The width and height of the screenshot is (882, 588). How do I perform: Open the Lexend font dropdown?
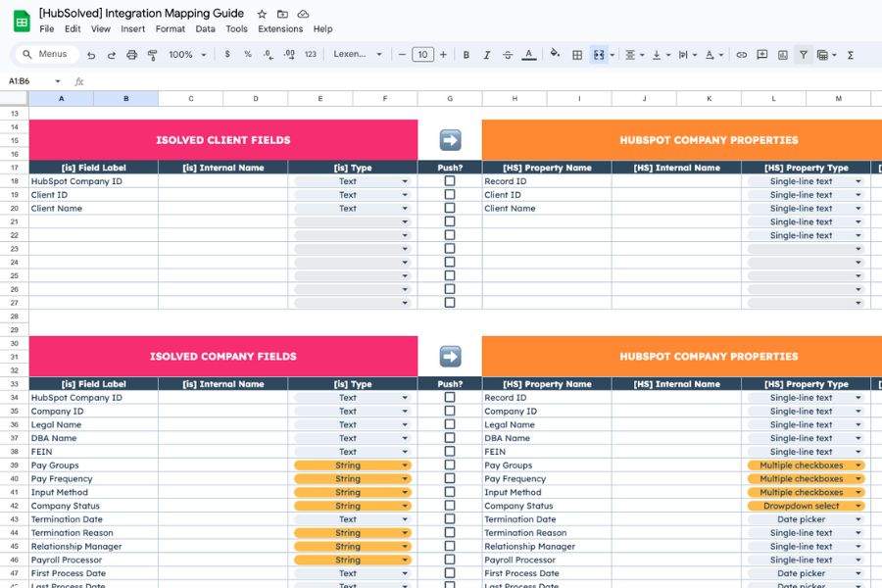click(358, 54)
